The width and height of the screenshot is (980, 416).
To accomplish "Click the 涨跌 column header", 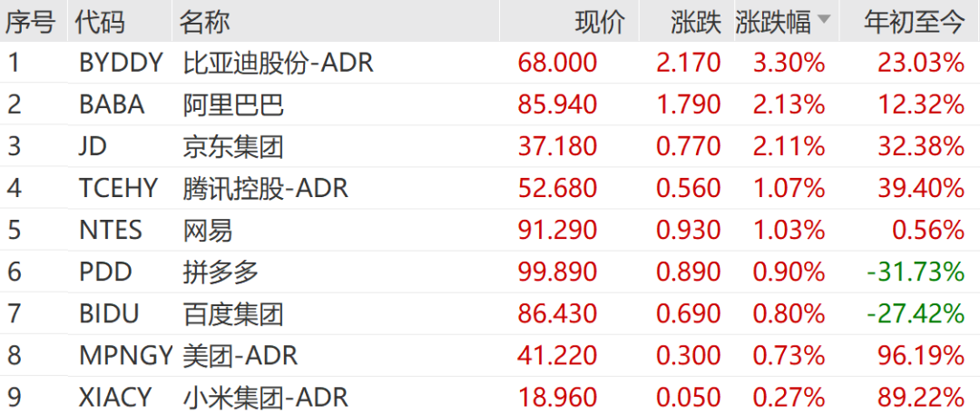I will tap(696, 22).
